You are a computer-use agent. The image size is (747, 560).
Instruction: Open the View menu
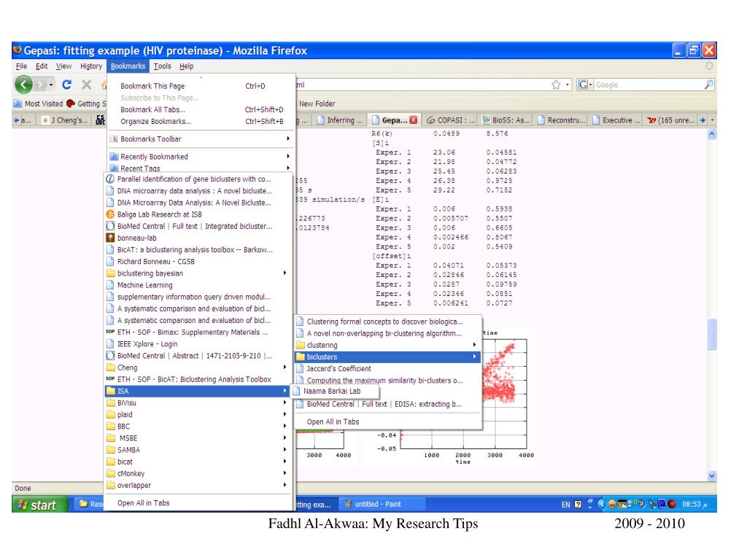[x=63, y=66]
